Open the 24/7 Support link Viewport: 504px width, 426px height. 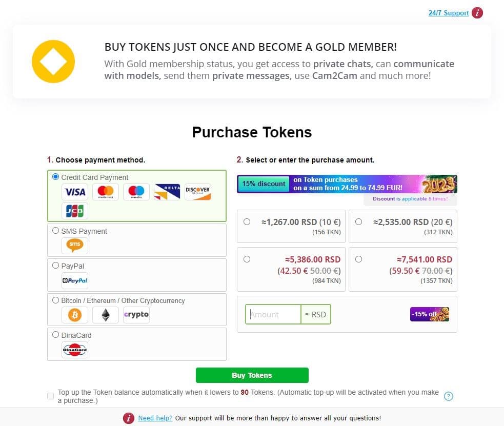tap(449, 13)
